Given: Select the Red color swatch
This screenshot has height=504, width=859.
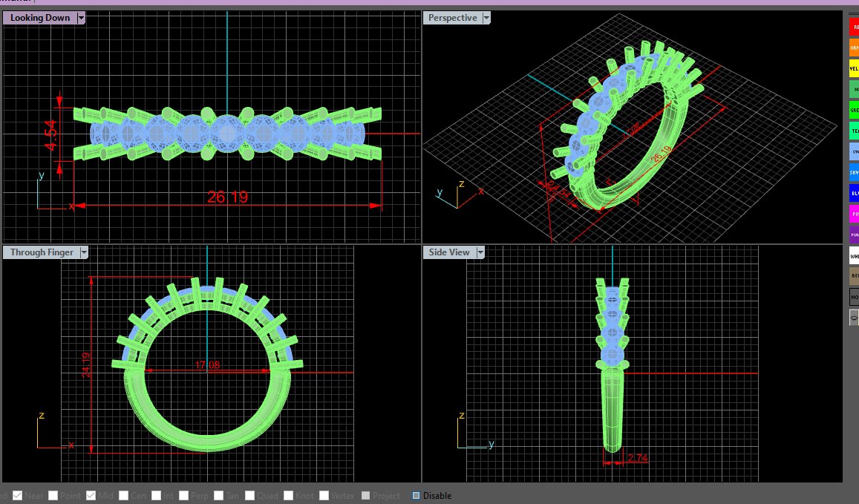Looking at the screenshot, I should 854,26.
